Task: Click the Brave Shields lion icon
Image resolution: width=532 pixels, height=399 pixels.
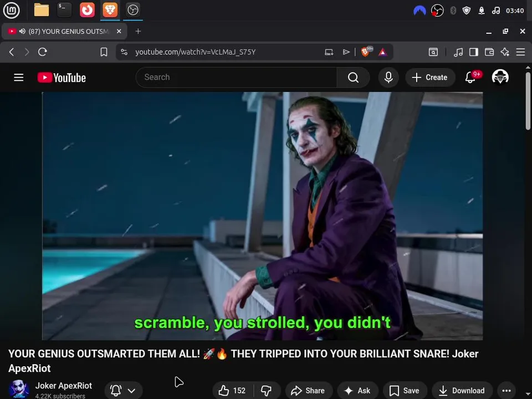Action: click(x=365, y=52)
